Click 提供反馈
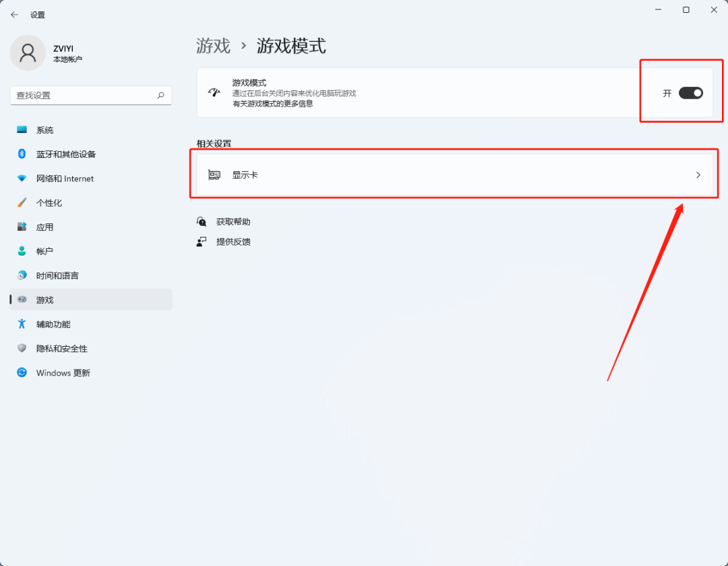 point(234,242)
